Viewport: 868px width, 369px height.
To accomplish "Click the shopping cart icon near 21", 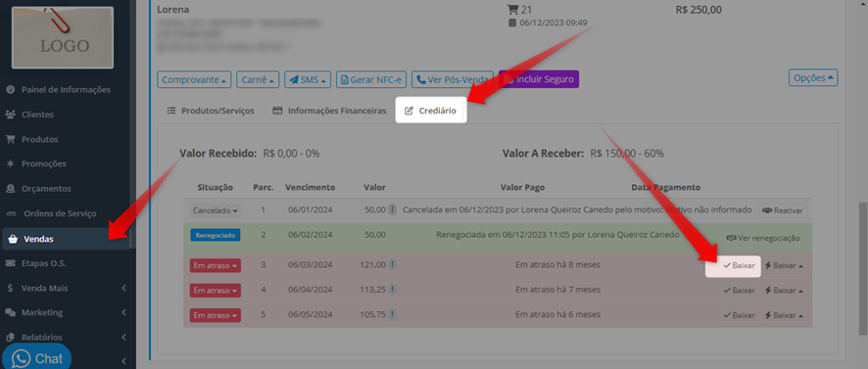I will click(512, 10).
